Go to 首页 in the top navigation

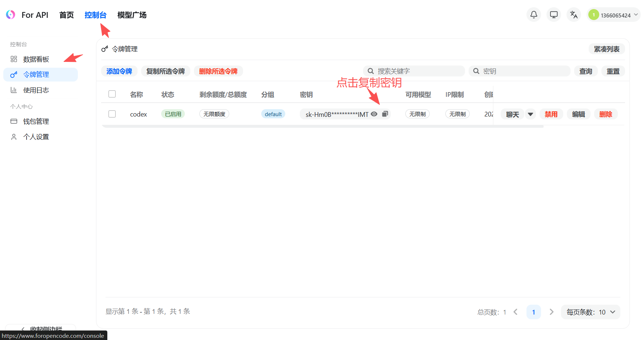click(x=66, y=15)
